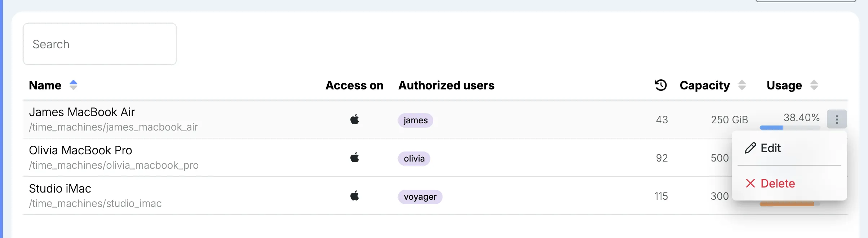Click the Apple icon in Olivia MacBook Pro row
This screenshot has width=868, height=238.
click(x=355, y=158)
